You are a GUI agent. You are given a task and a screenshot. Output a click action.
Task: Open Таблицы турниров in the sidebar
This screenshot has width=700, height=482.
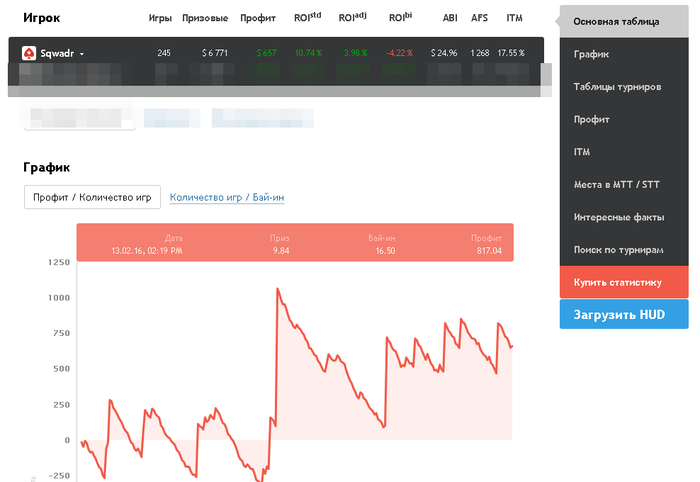pos(624,87)
